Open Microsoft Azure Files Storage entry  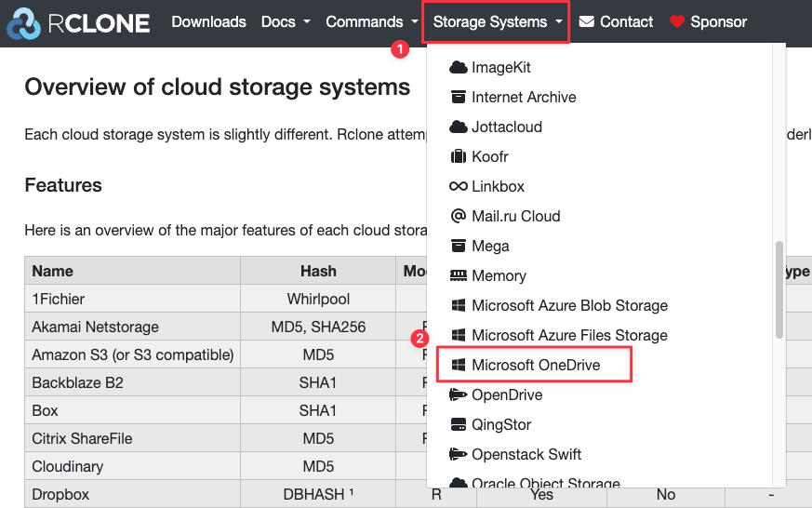[569, 335]
